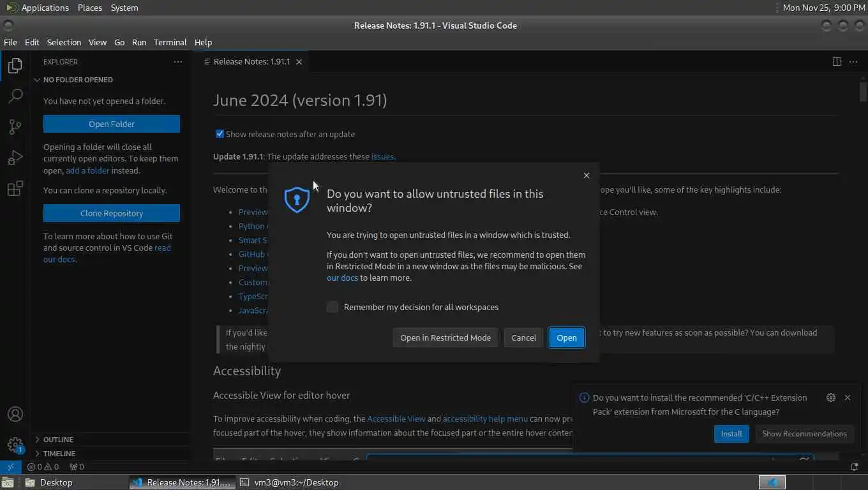
Task: Open the Accessible View link
Action: tap(396, 419)
